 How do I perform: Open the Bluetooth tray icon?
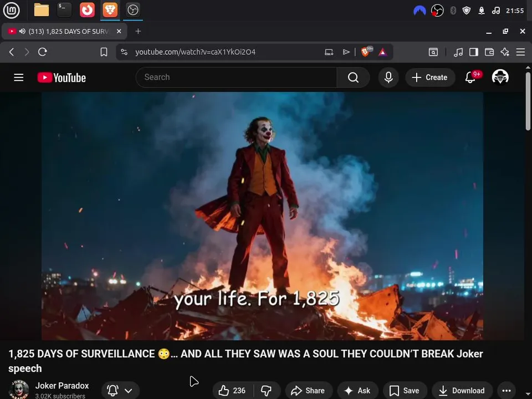[453, 11]
